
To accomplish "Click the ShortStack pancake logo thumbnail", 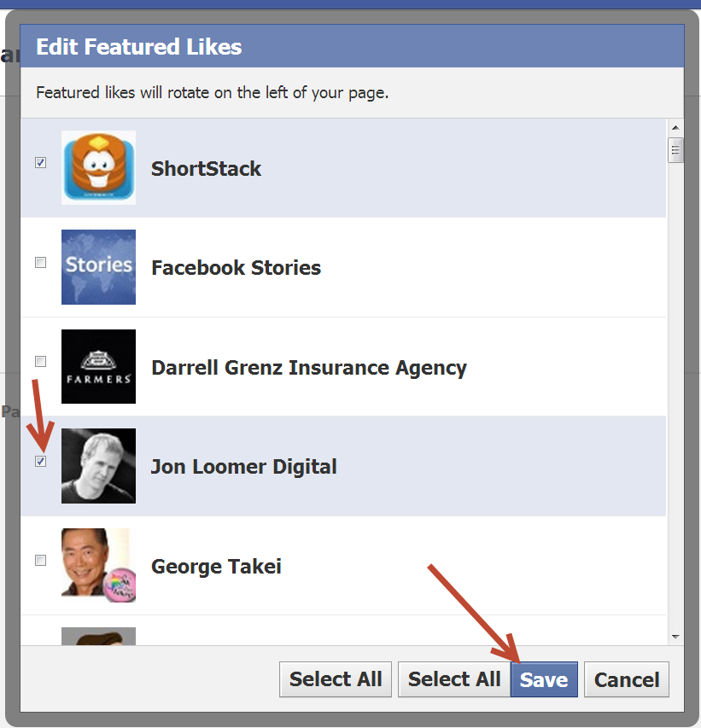I will pyautogui.click(x=98, y=167).
